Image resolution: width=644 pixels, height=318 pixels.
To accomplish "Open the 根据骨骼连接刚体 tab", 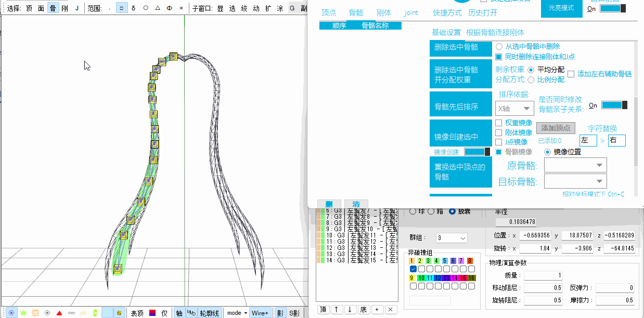I will click(495, 32).
